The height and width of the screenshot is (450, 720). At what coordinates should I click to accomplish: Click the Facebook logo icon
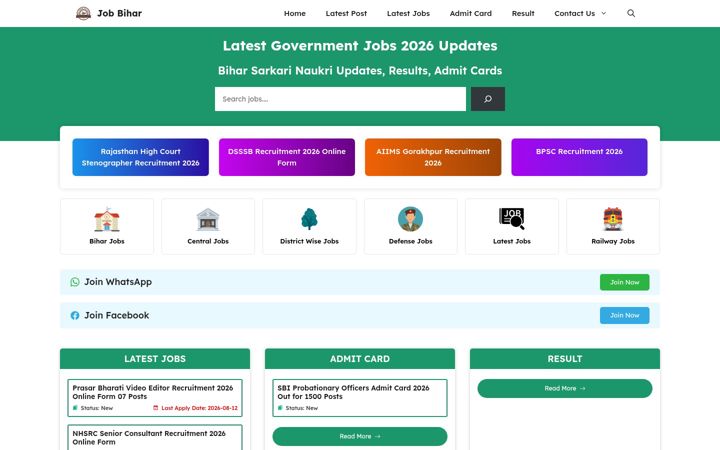click(x=75, y=315)
